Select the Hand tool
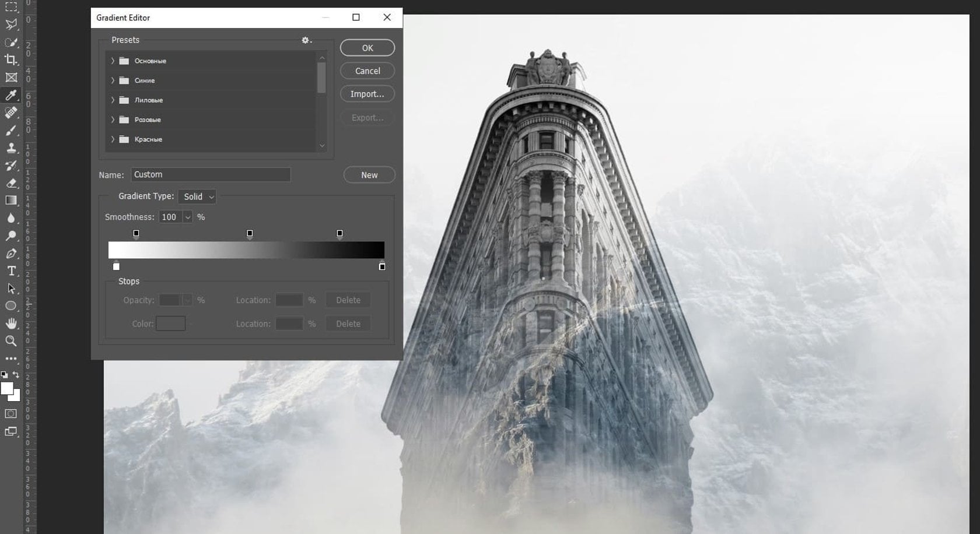Viewport: 980px width, 534px height. (10, 324)
